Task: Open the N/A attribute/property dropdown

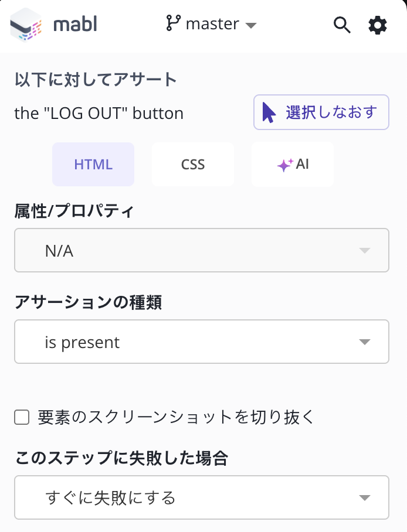Action: pyautogui.click(x=201, y=251)
